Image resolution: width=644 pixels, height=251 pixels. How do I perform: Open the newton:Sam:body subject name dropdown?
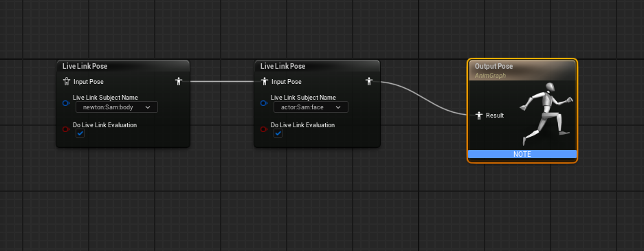coord(117,107)
